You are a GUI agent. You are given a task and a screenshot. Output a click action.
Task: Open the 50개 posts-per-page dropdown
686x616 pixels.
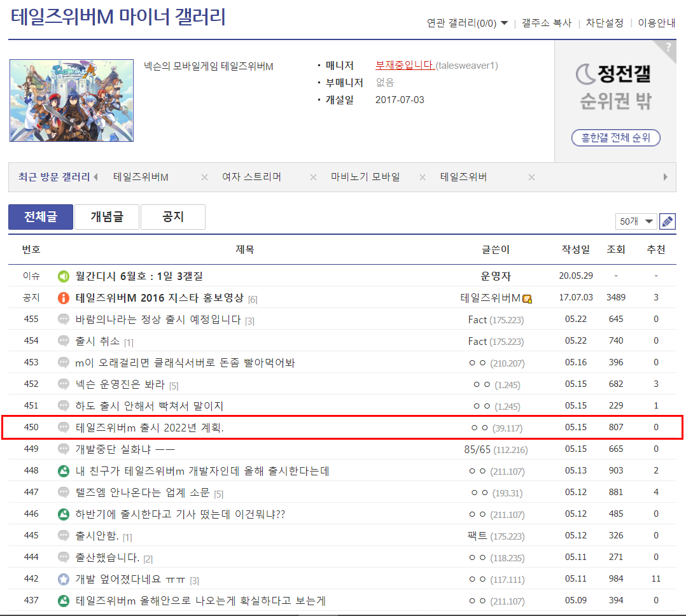coord(636,221)
